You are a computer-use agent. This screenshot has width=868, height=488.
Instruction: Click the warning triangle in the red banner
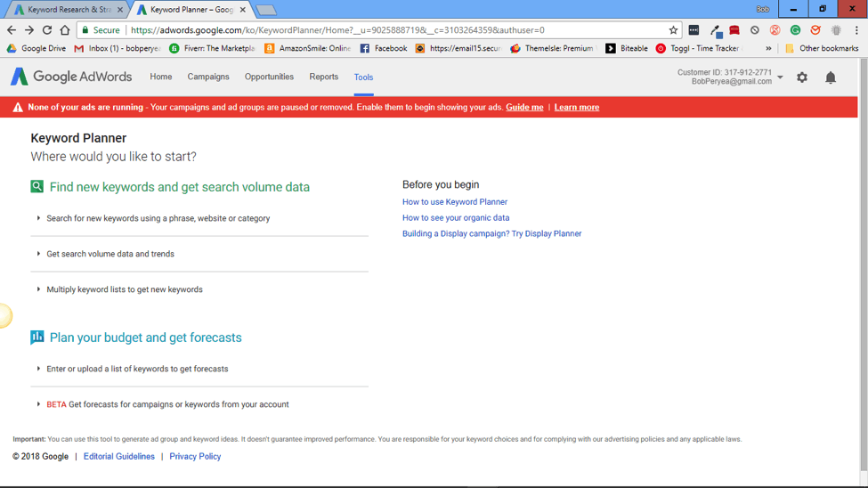point(18,107)
